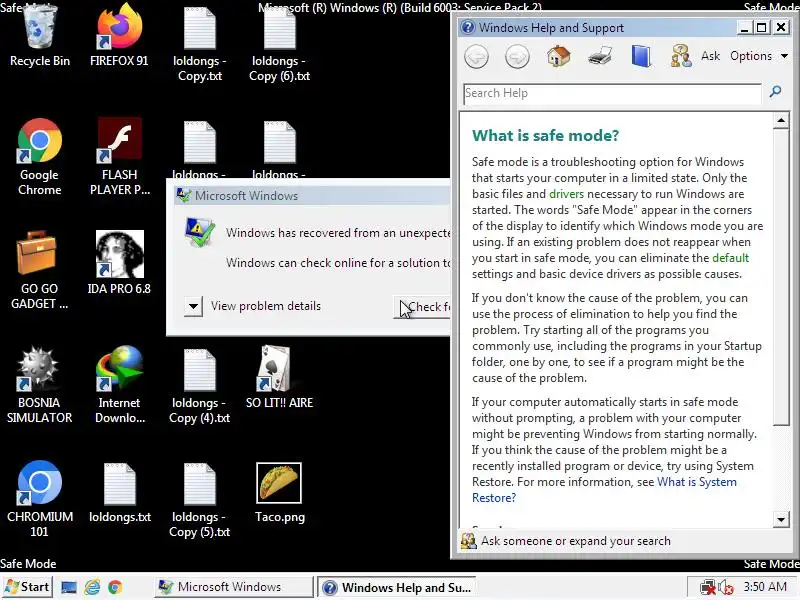Launch the FIREFOX 91 shortcut

119,36
